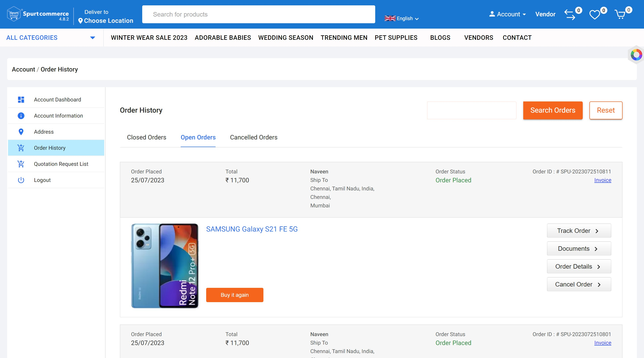Click Order ID # SPU-2023072510801 text
This screenshot has width=644, height=358.
coord(572,334)
